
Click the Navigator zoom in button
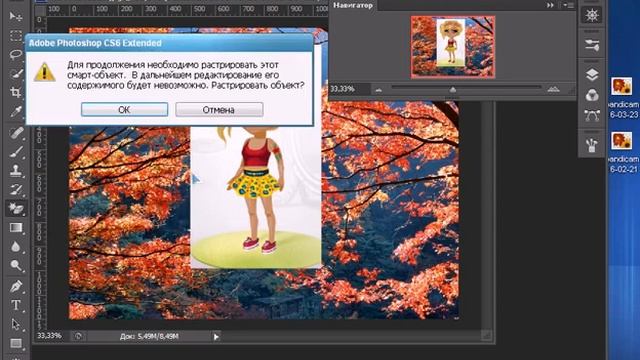coord(553,89)
